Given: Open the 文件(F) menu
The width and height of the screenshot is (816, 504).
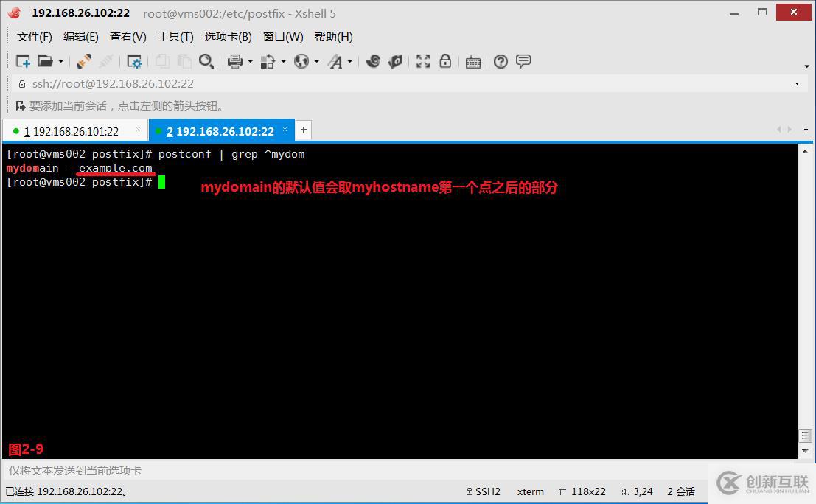Looking at the screenshot, I should [x=35, y=36].
